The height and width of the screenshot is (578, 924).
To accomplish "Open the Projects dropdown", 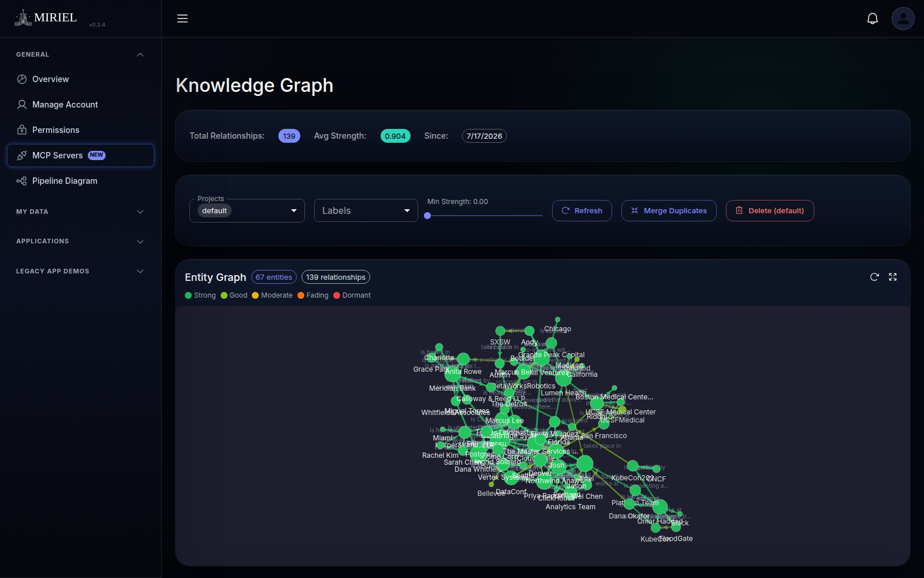I will (247, 210).
